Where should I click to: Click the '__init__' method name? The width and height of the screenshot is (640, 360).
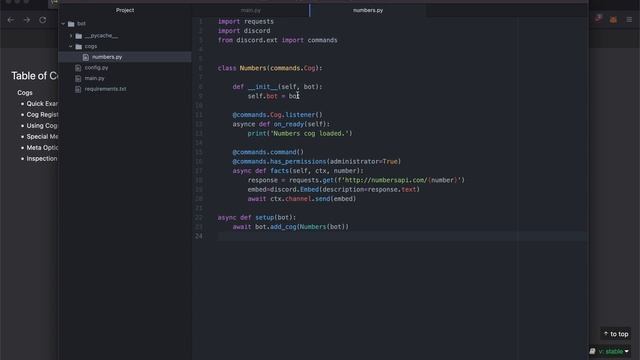(x=262, y=87)
